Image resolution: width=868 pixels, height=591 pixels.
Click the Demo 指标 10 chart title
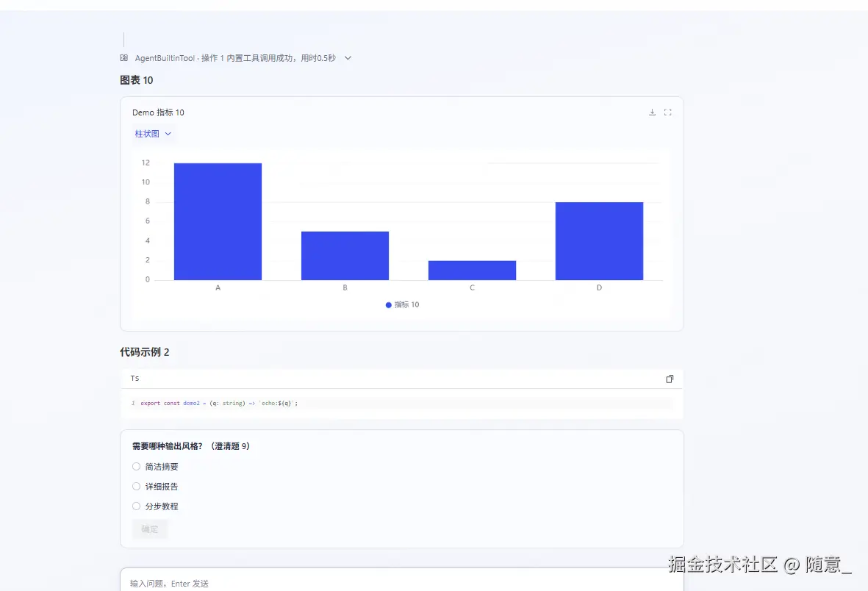pos(158,112)
